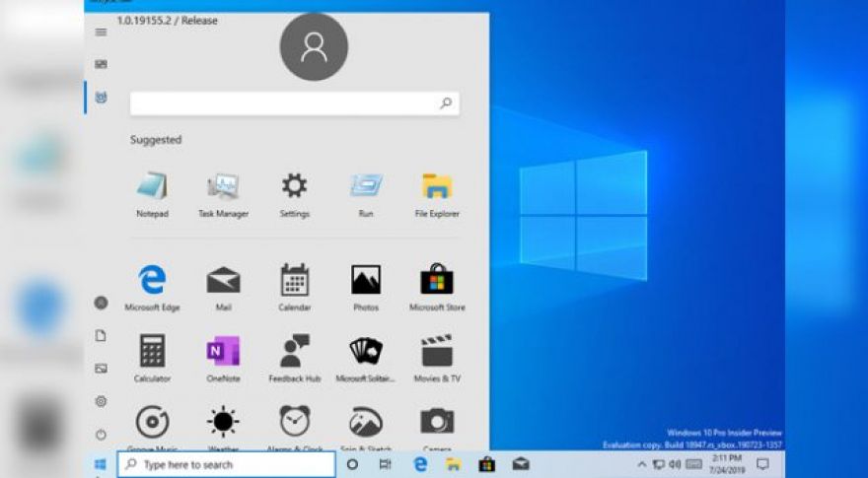Click the small user account sidebar icon

click(101, 303)
